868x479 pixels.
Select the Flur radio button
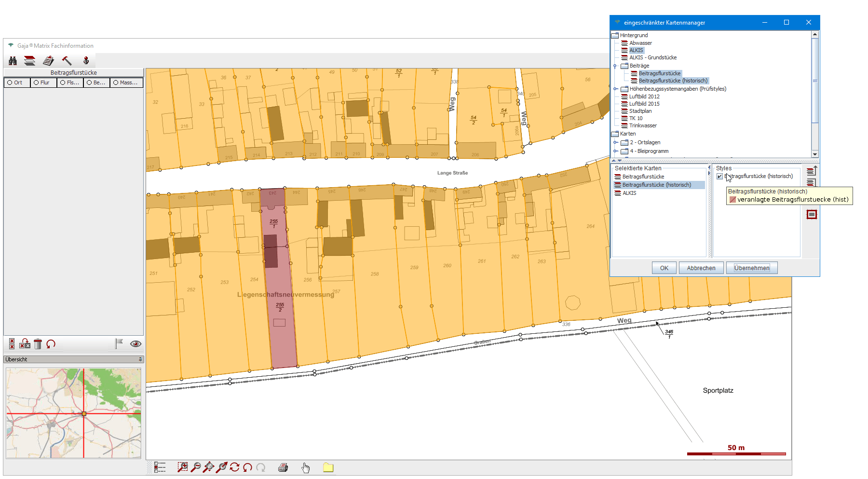pos(36,82)
